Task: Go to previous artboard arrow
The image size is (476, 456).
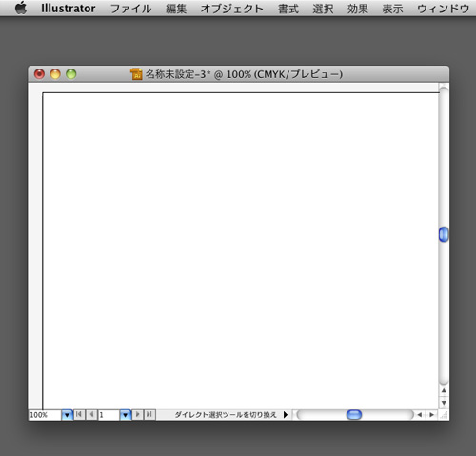Action: [x=91, y=414]
